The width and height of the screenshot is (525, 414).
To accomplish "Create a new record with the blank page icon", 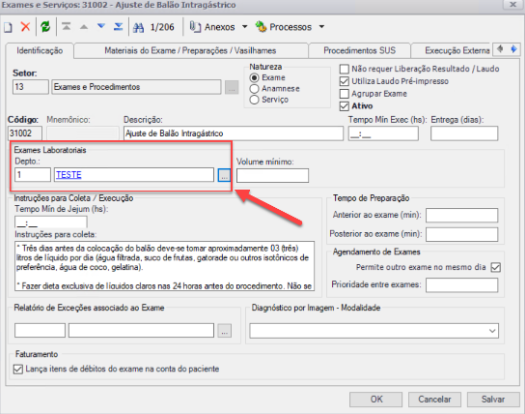I will 8,27.
